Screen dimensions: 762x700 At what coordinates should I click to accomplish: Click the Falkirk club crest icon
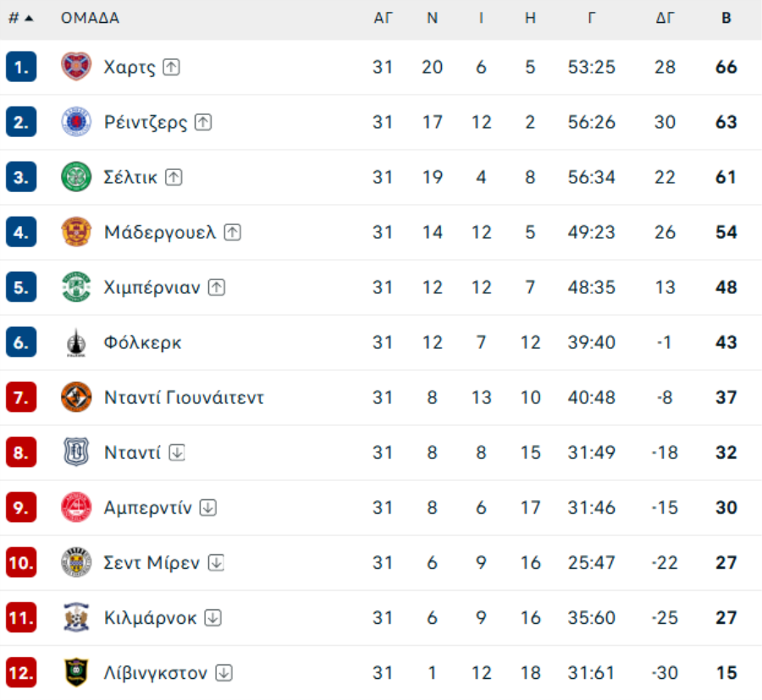tap(76, 343)
